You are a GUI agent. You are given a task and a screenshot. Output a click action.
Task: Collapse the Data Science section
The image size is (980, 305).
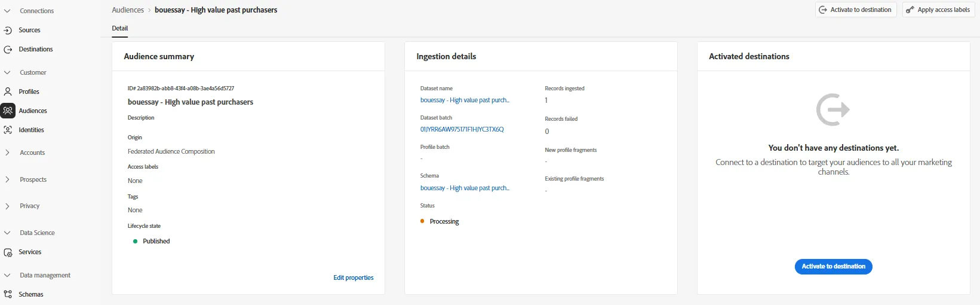point(7,233)
